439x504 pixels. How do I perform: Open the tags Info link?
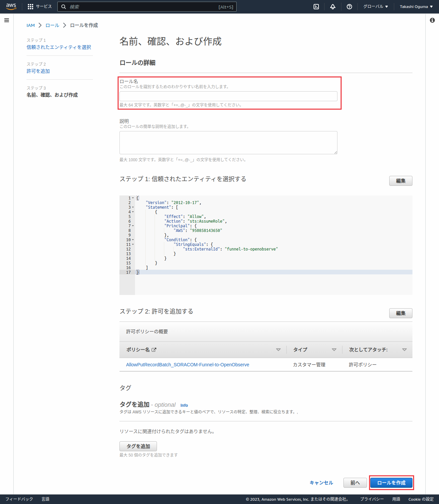(184, 405)
